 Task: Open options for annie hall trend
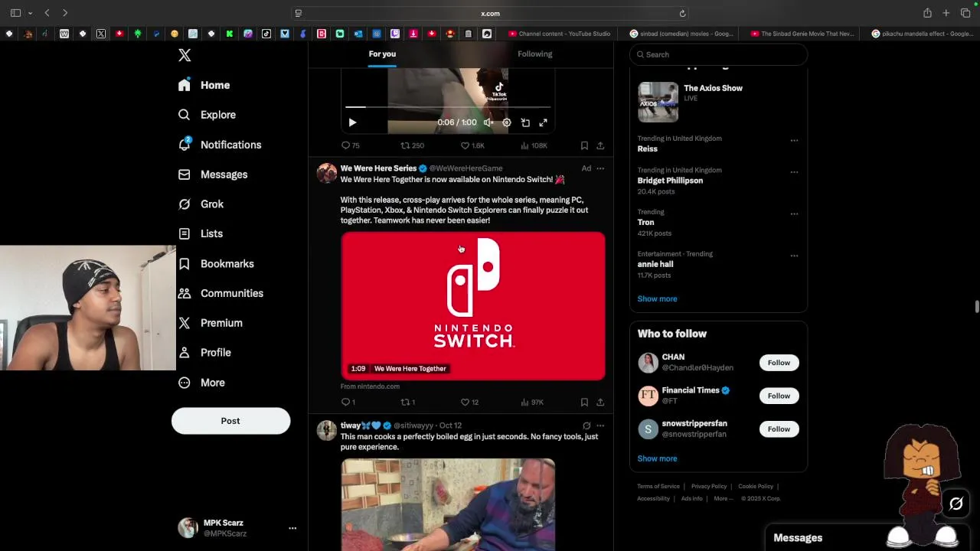(x=794, y=256)
